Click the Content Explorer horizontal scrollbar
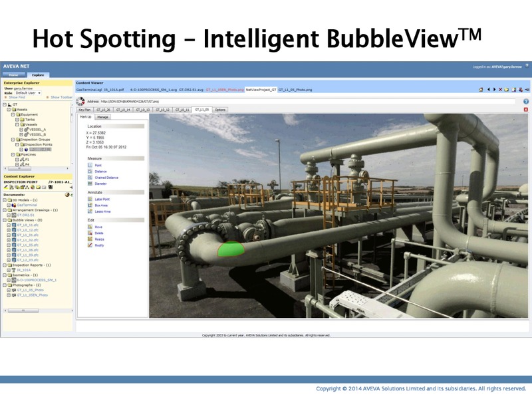The height and width of the screenshot is (399, 532). [37, 311]
